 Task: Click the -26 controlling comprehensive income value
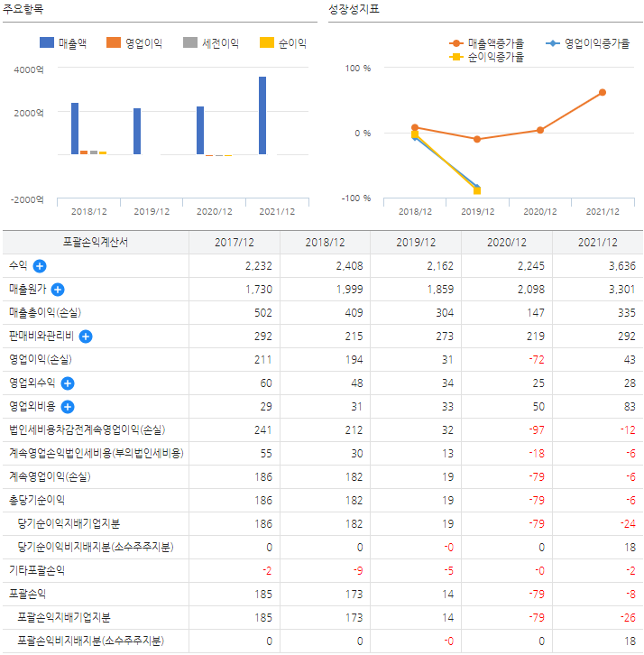point(628,617)
